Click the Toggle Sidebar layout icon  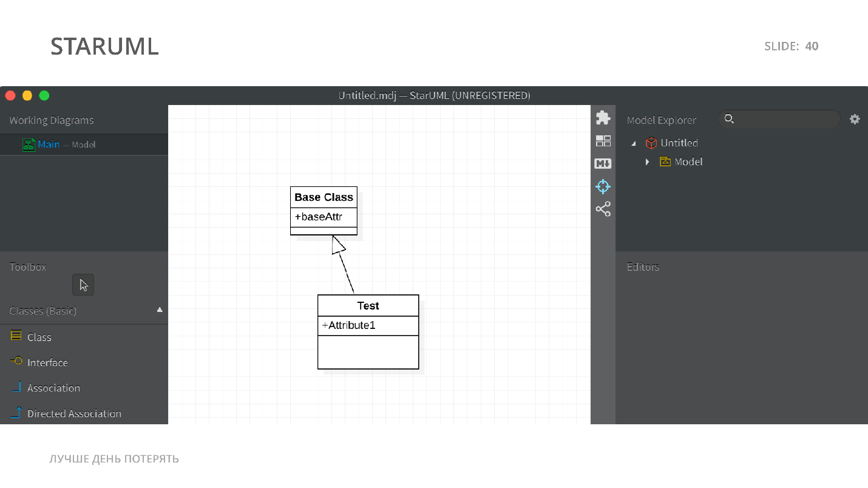603,141
